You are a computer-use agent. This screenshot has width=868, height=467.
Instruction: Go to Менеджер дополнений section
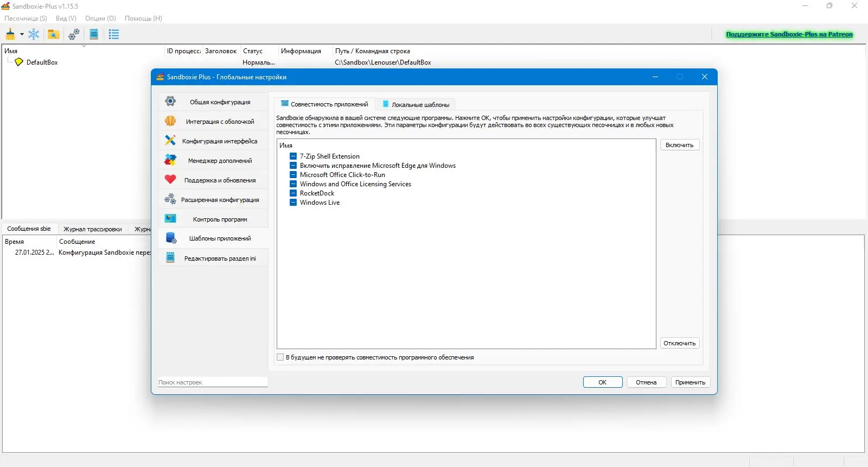(214, 160)
